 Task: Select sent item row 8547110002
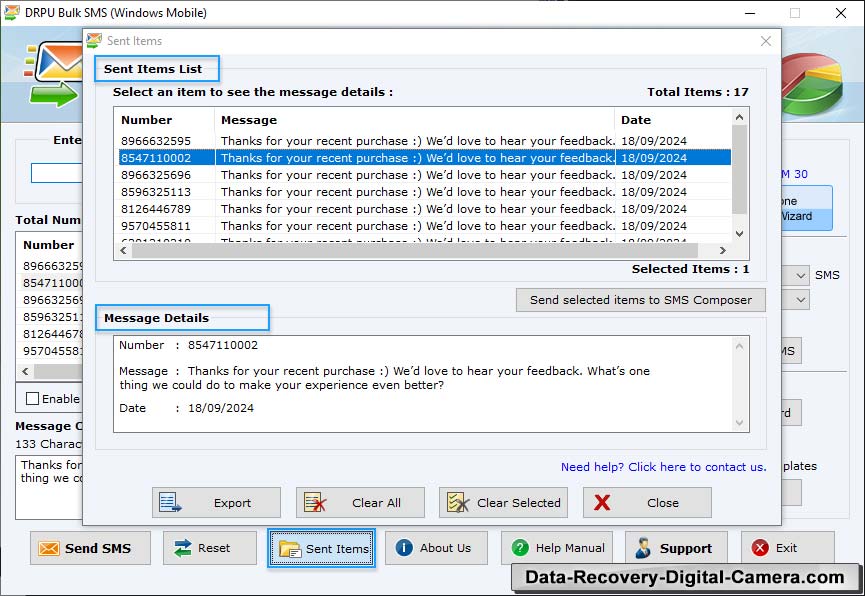tap(425, 158)
